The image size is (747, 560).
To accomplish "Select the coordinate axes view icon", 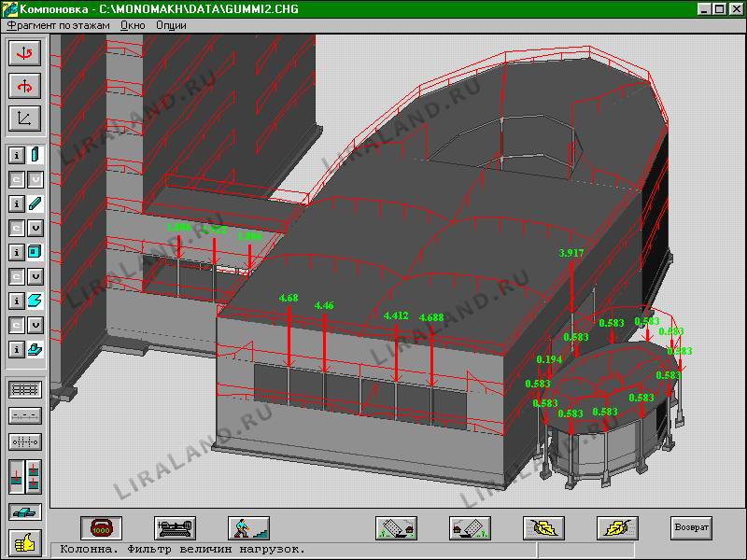I will tap(24, 119).
